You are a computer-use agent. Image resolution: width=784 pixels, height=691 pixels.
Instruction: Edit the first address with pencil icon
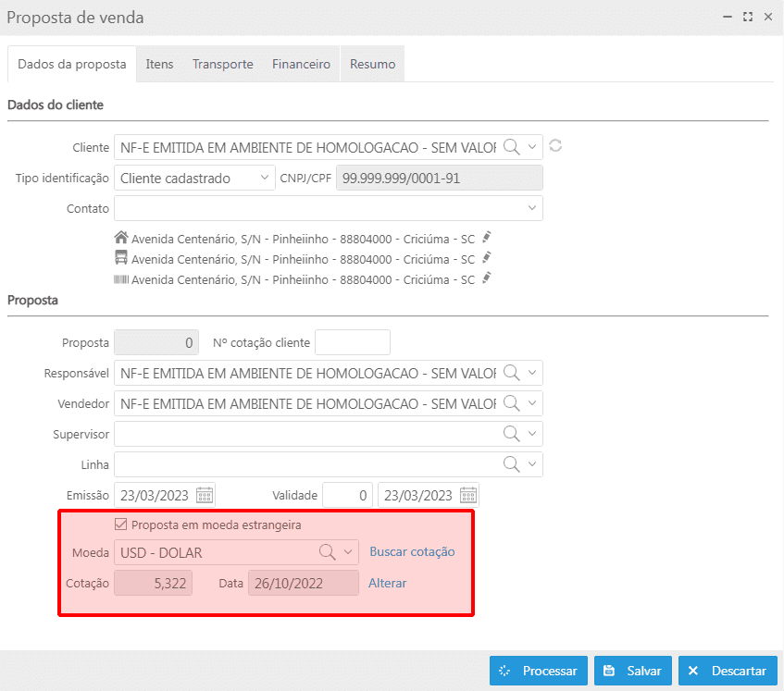(487, 236)
